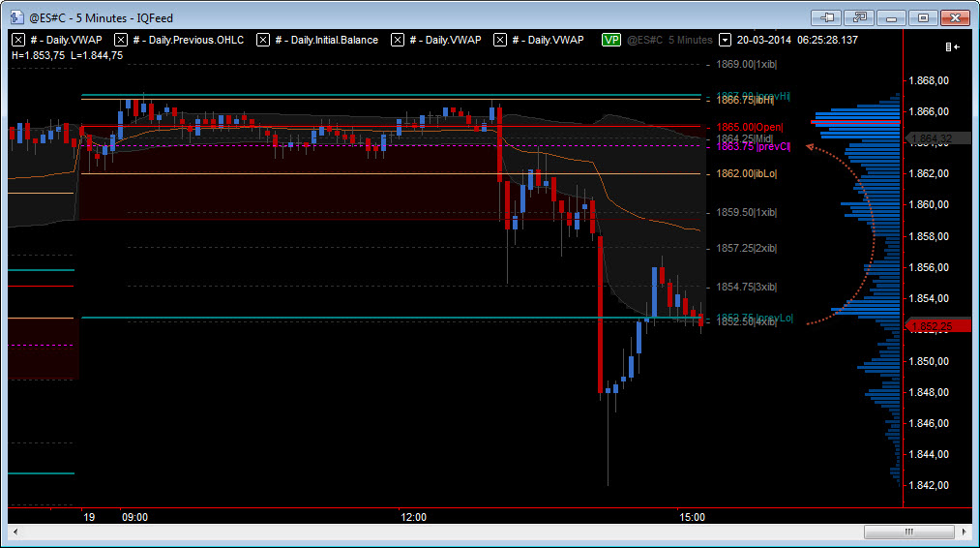This screenshot has height=548, width=980.
Task: Click the 1862.00|ibLo| level label
Action: [746, 174]
